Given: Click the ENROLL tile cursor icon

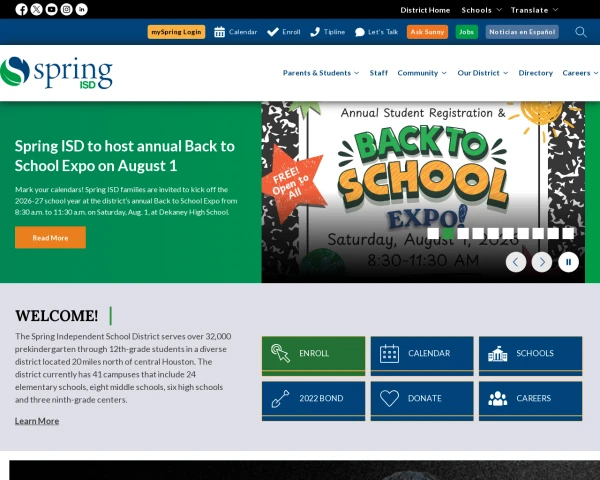Looking at the screenshot, I should point(280,353).
